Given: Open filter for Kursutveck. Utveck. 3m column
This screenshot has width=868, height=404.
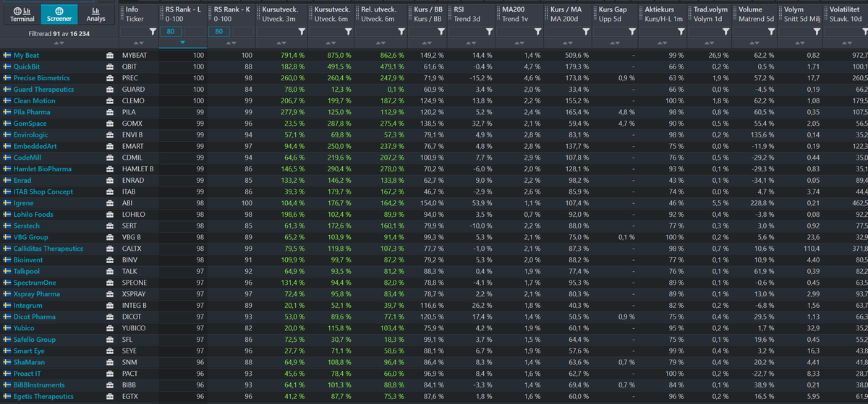Looking at the screenshot, I should click(x=301, y=32).
